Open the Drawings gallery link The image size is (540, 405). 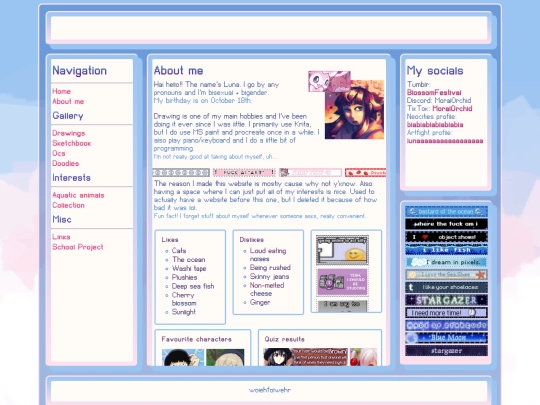69,133
